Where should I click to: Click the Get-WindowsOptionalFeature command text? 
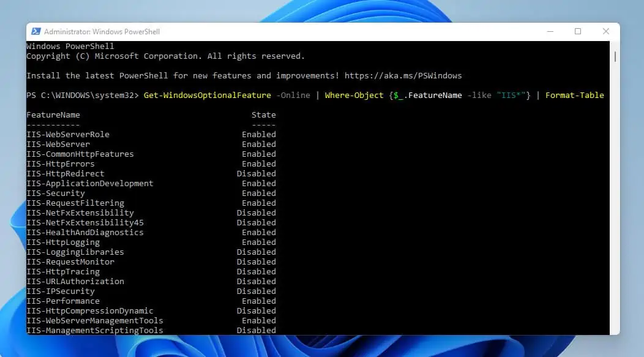pos(208,96)
